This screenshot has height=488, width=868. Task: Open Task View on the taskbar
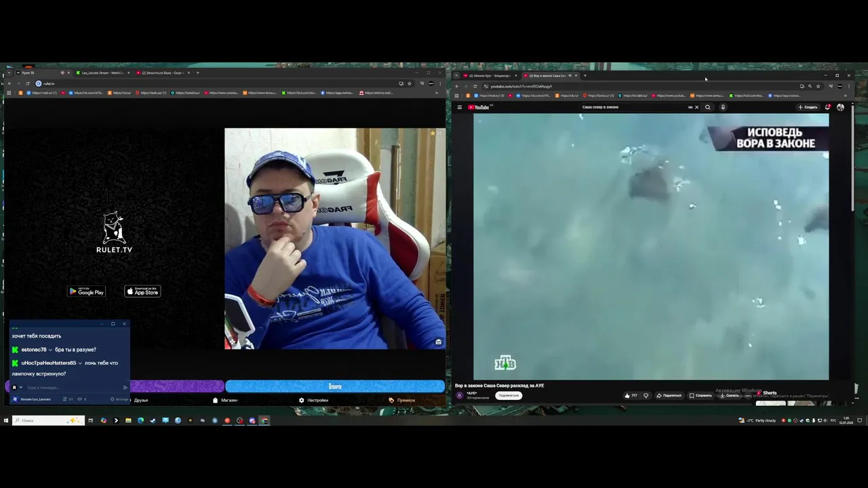90,420
